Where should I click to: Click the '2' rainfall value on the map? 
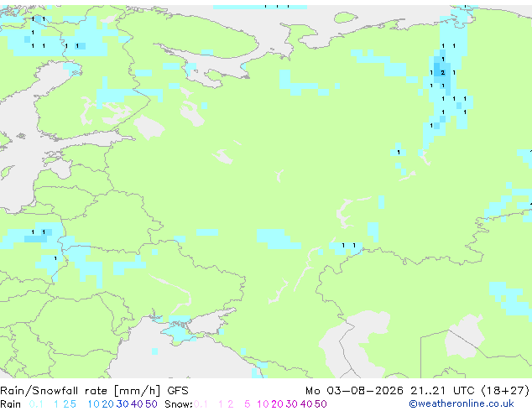pos(442,73)
